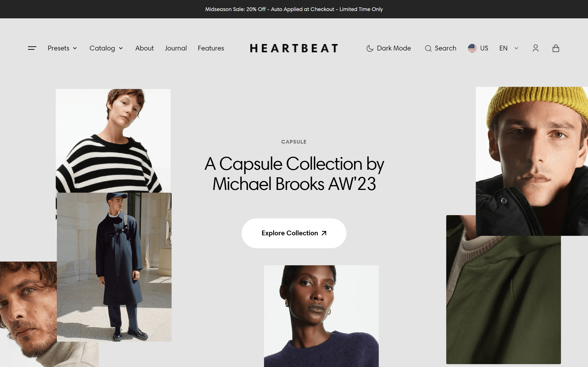Go to the About page
Screen dimensions: 588x367
pyautogui.click(x=144, y=48)
